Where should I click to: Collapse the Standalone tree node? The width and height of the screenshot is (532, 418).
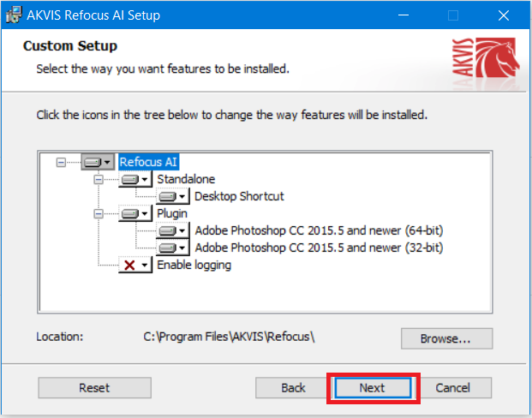click(x=99, y=179)
